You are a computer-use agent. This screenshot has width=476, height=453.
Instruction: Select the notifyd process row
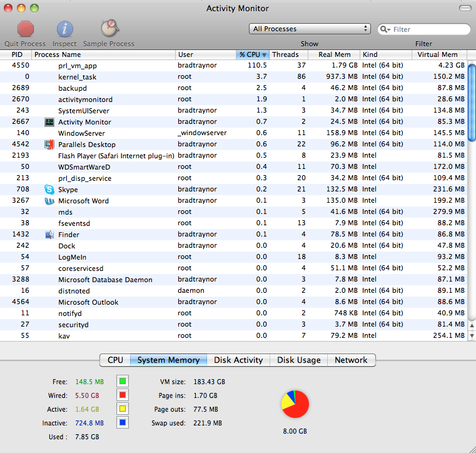pyautogui.click(x=233, y=313)
